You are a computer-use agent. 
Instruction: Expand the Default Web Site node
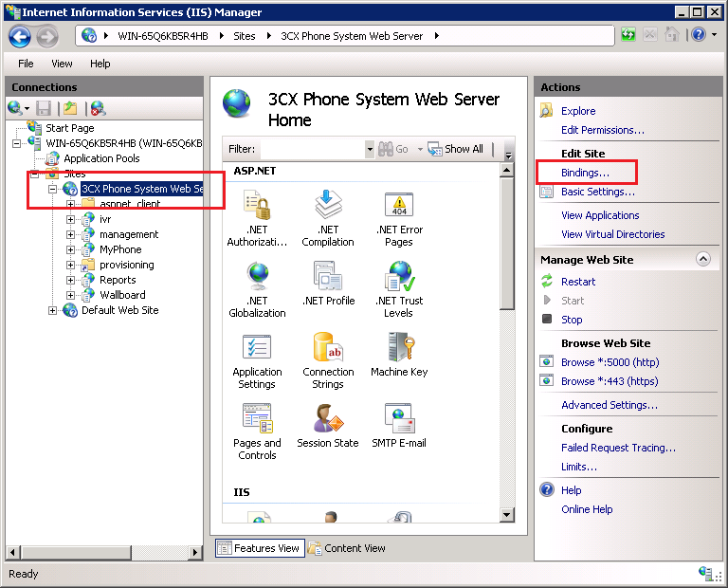click(x=52, y=310)
